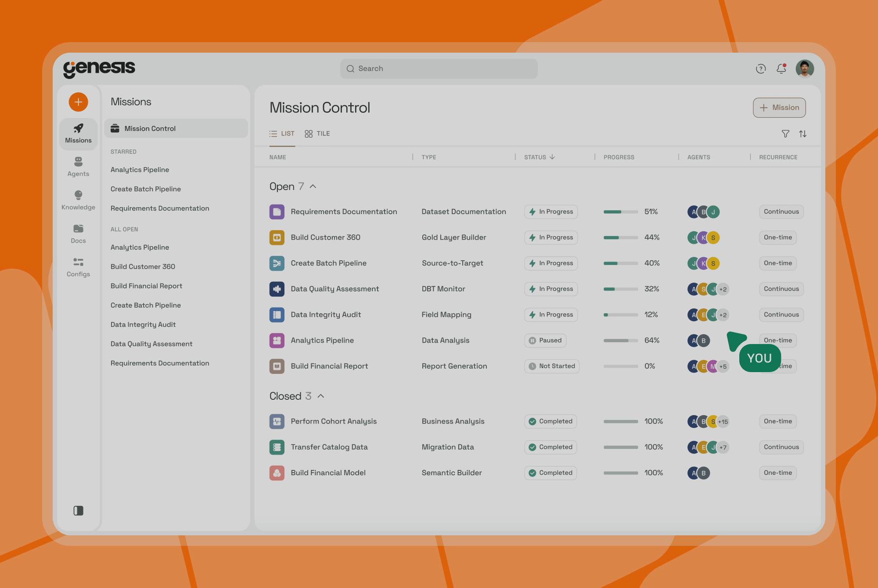Switch to TILE view

pyautogui.click(x=317, y=133)
